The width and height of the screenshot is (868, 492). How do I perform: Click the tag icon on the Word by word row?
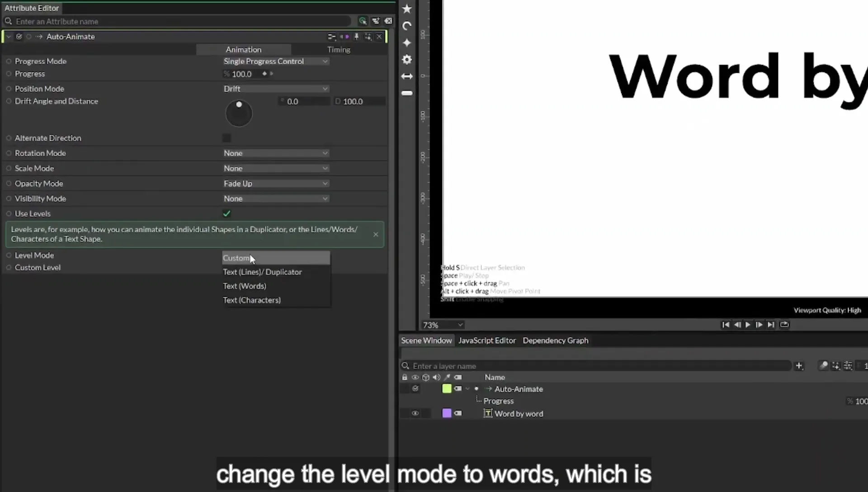coord(458,413)
